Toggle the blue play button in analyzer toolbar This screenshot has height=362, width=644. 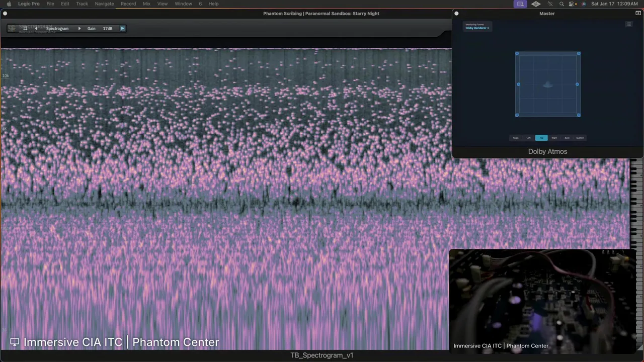(122, 28)
